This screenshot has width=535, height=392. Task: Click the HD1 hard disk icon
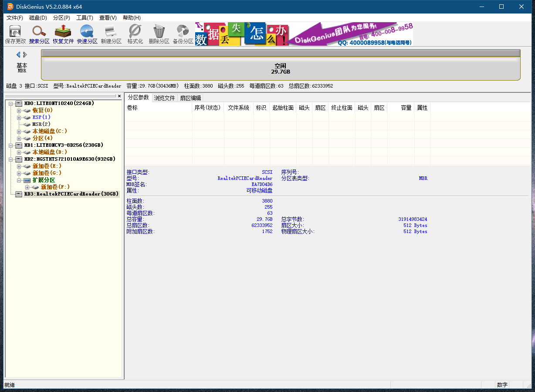[19, 145]
